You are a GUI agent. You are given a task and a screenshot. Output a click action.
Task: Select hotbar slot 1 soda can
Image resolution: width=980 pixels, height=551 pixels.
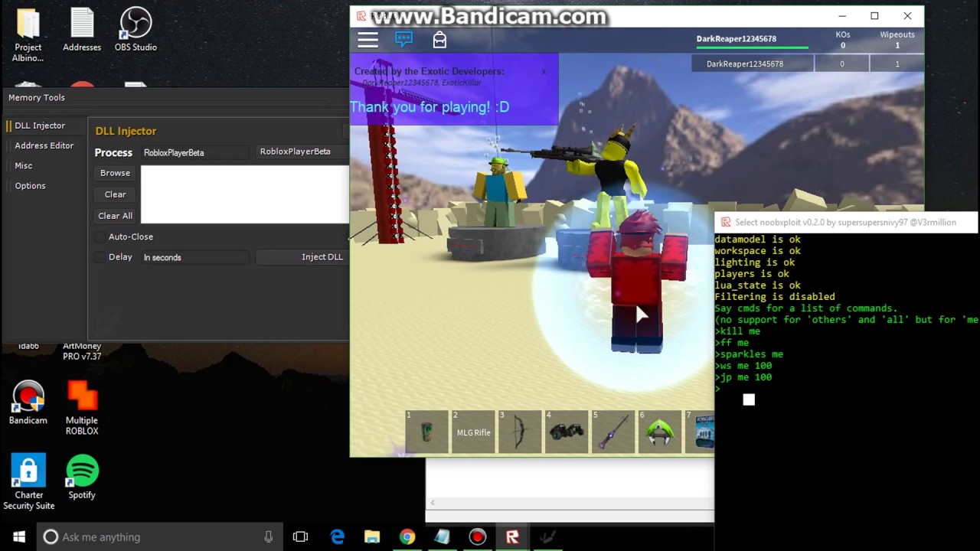426,432
